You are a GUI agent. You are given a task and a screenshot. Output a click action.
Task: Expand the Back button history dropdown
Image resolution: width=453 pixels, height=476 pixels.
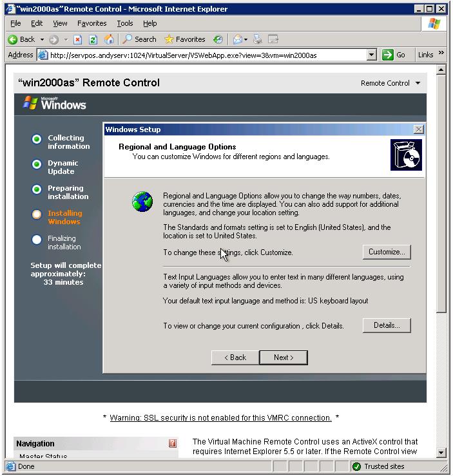click(x=42, y=39)
